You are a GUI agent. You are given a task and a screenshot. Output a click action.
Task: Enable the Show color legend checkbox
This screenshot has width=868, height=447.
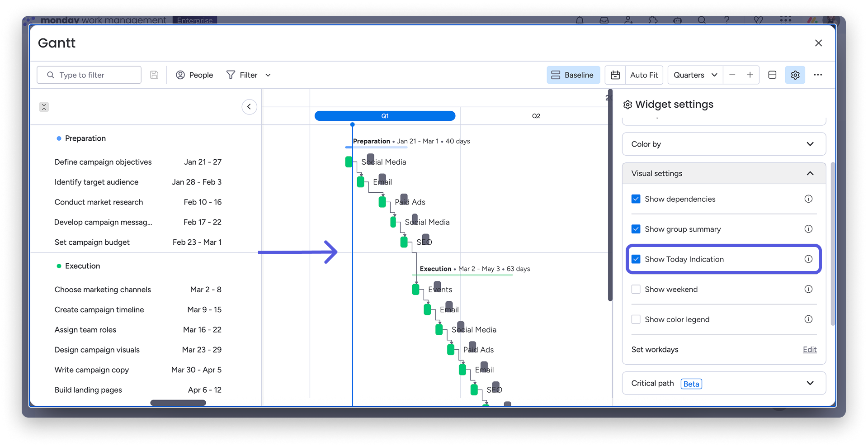click(636, 319)
